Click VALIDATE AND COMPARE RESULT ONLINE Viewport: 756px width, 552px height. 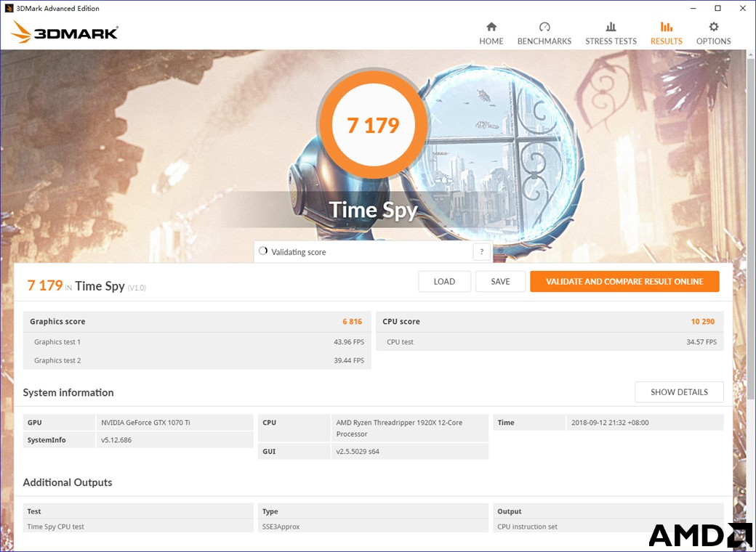click(x=624, y=281)
